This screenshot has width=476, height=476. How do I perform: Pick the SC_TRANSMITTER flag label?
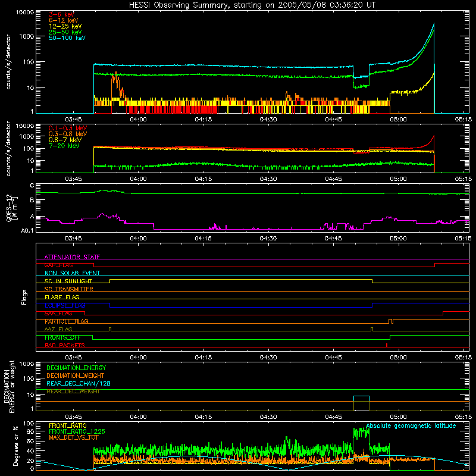68,289
